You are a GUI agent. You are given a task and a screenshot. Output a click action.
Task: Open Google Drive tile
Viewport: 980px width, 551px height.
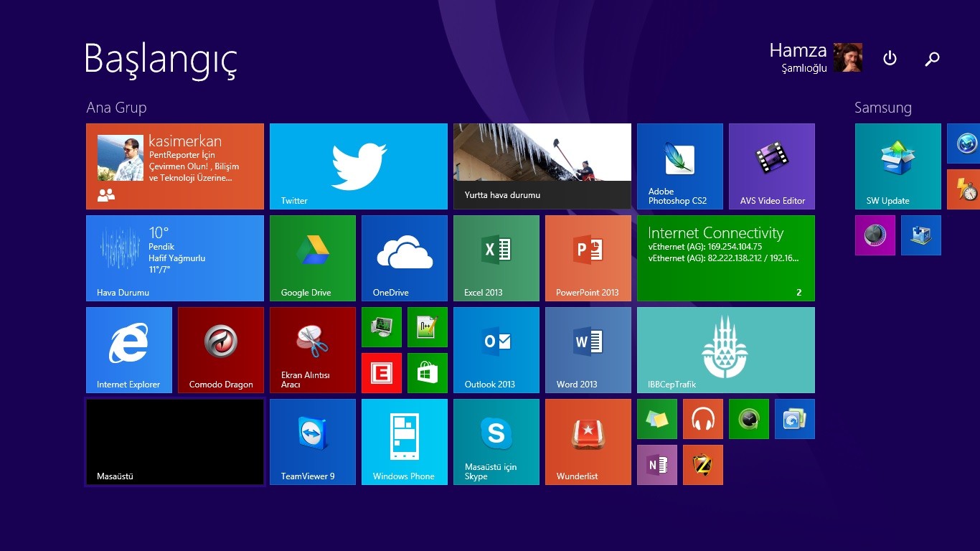pyautogui.click(x=313, y=258)
